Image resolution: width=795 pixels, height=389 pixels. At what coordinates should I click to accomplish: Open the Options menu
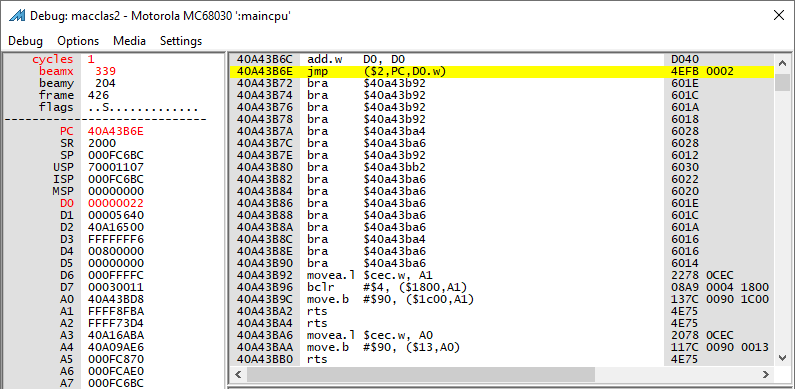click(x=78, y=41)
